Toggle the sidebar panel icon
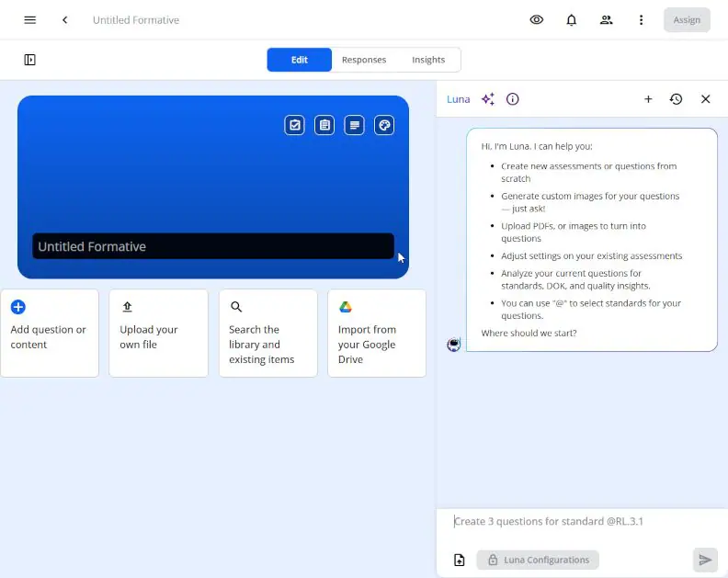 [x=29, y=60]
